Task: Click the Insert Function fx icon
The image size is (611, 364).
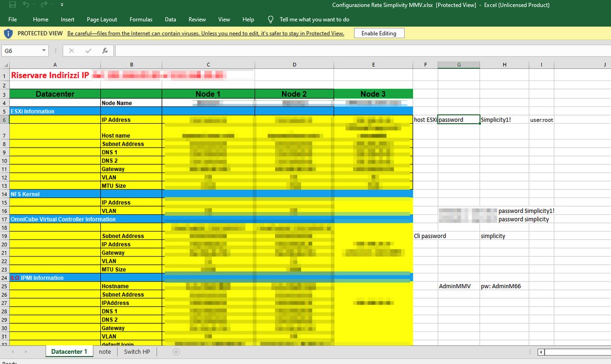Action: 105,50
